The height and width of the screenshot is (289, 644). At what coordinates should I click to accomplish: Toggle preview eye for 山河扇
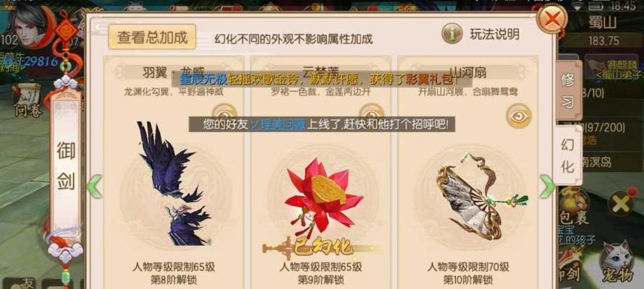518,116
